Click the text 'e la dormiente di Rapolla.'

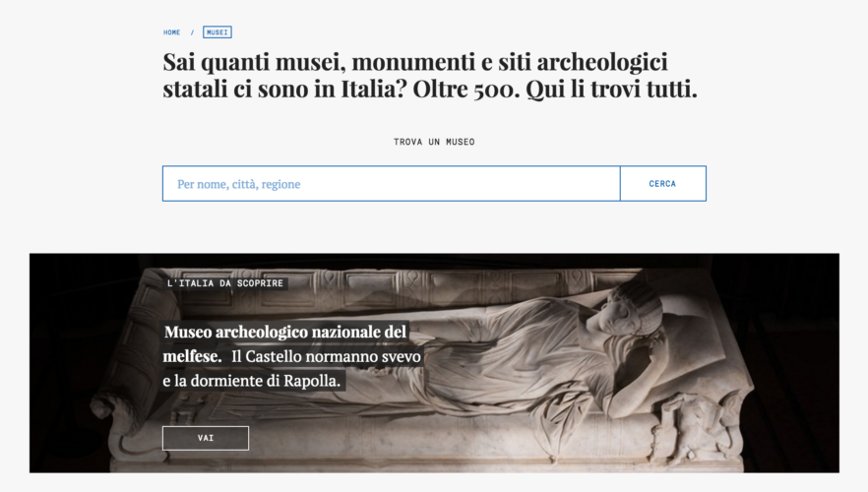[x=252, y=381]
